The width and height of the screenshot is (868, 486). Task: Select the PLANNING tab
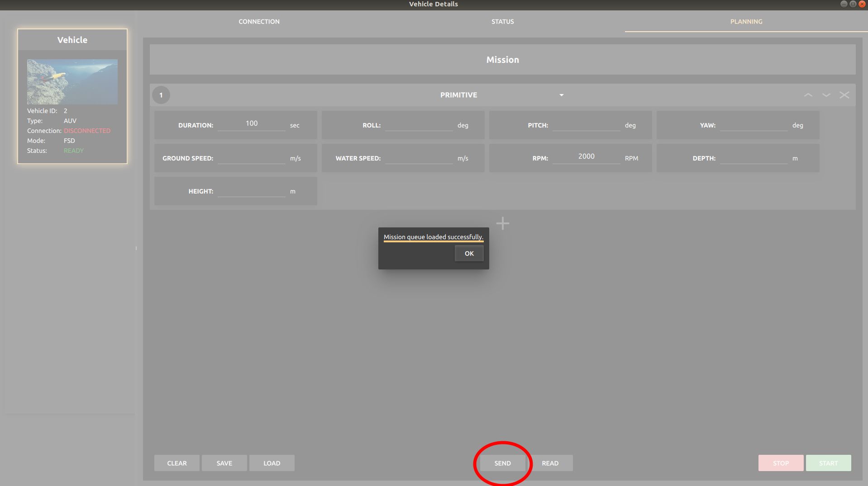click(x=746, y=22)
